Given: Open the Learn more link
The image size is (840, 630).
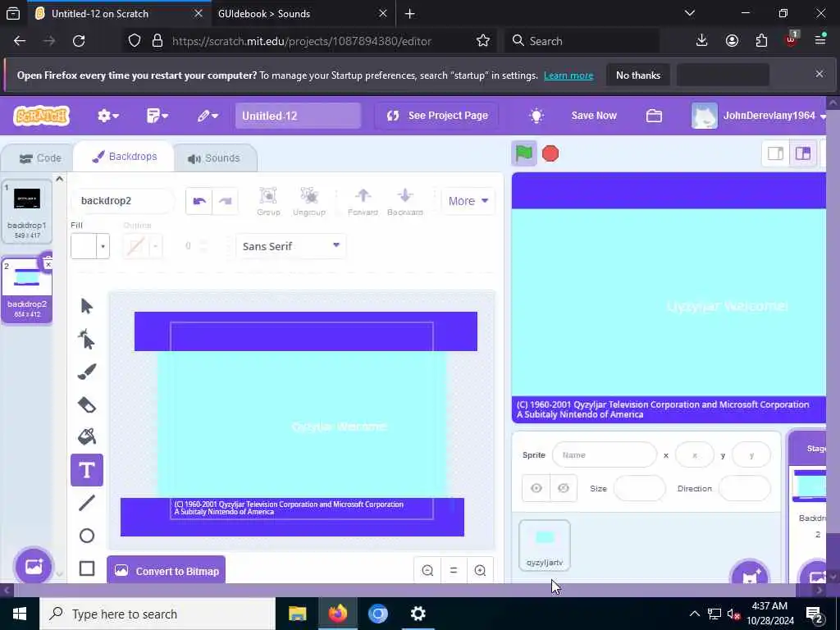Looking at the screenshot, I should [x=568, y=75].
